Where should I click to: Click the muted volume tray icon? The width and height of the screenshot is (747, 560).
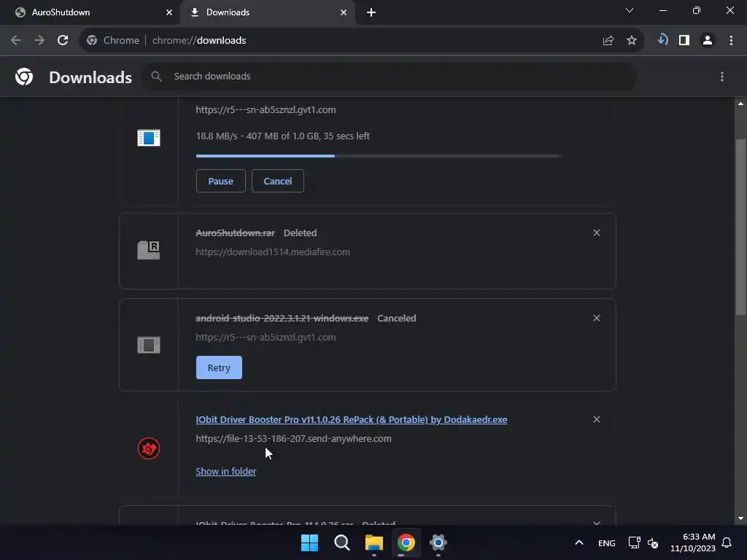click(653, 542)
